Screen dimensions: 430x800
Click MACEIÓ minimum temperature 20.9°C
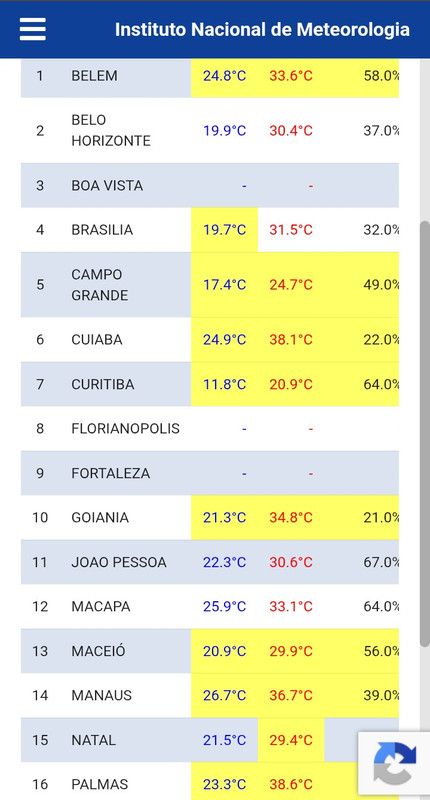224,652
